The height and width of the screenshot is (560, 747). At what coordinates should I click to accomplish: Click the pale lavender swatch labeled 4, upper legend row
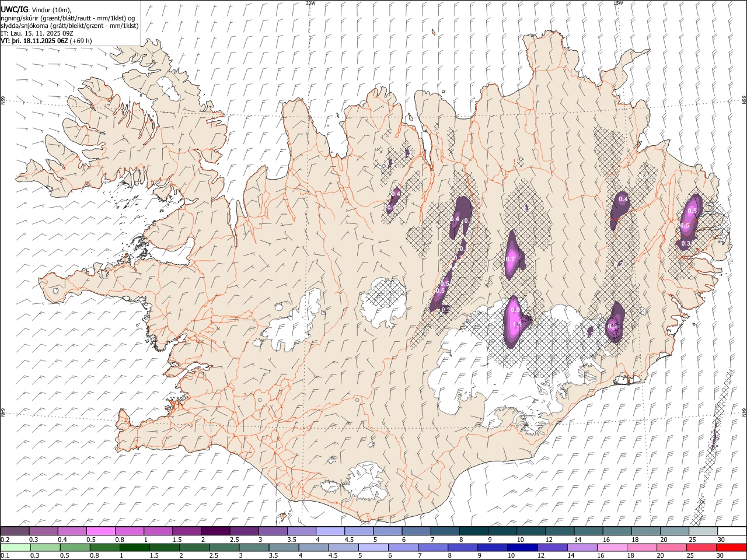pyautogui.click(x=331, y=531)
